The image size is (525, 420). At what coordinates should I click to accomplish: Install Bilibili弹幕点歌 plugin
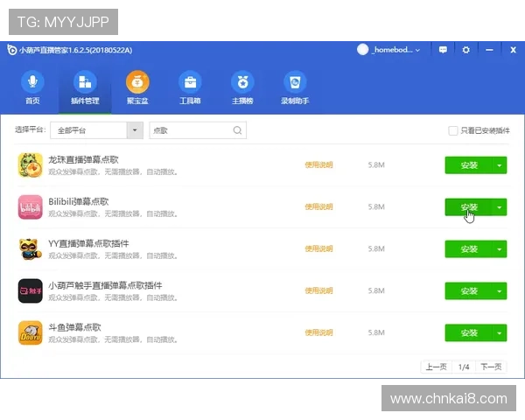coord(469,207)
